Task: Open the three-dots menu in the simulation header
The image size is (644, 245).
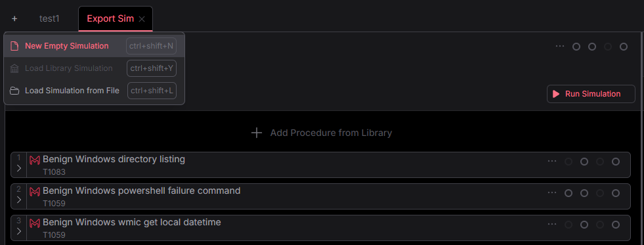Action: [560, 46]
